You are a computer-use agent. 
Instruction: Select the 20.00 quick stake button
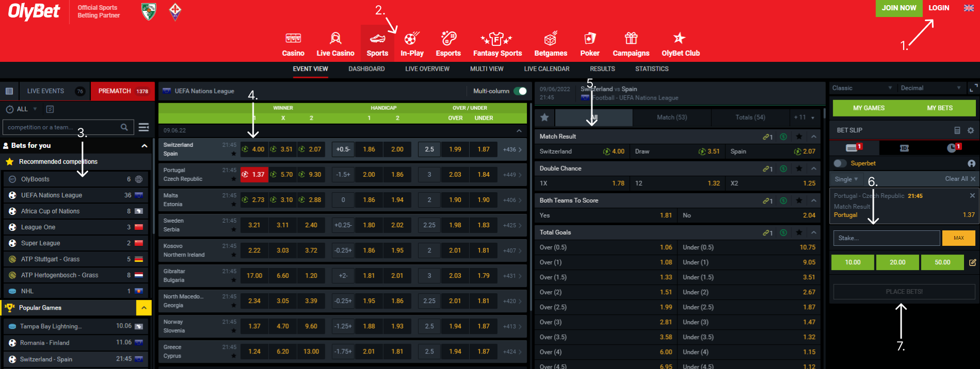click(898, 262)
